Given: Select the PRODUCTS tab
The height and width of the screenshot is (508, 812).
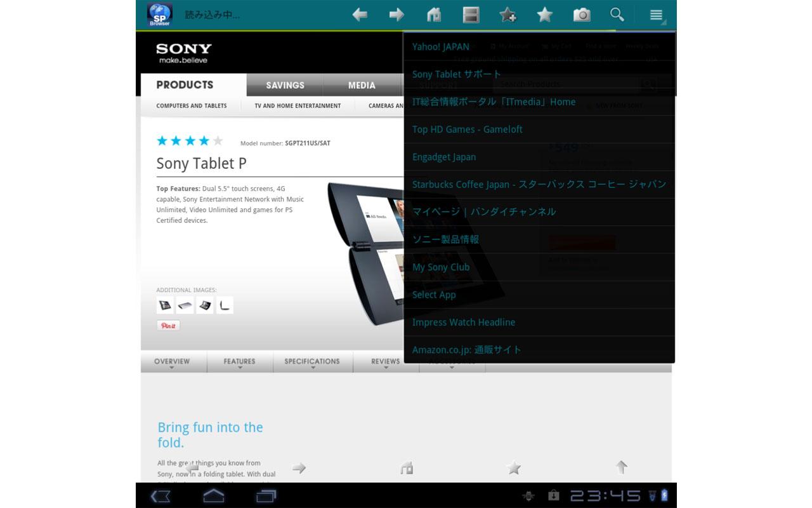Looking at the screenshot, I should pos(193,84).
